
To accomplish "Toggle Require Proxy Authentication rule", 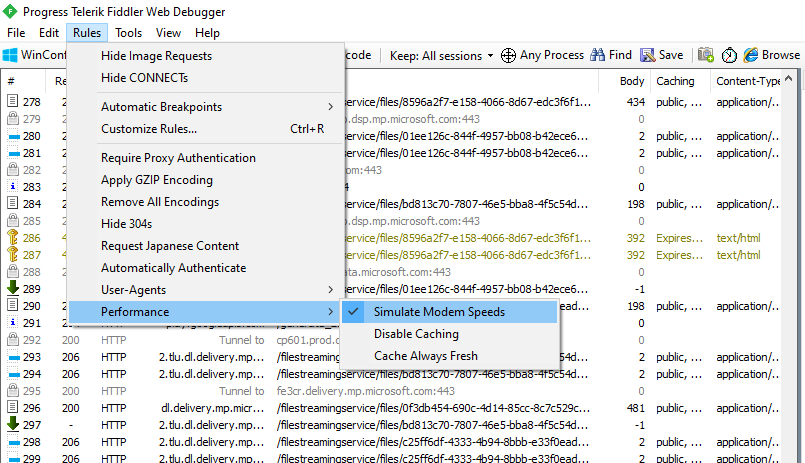I will pos(205,158).
